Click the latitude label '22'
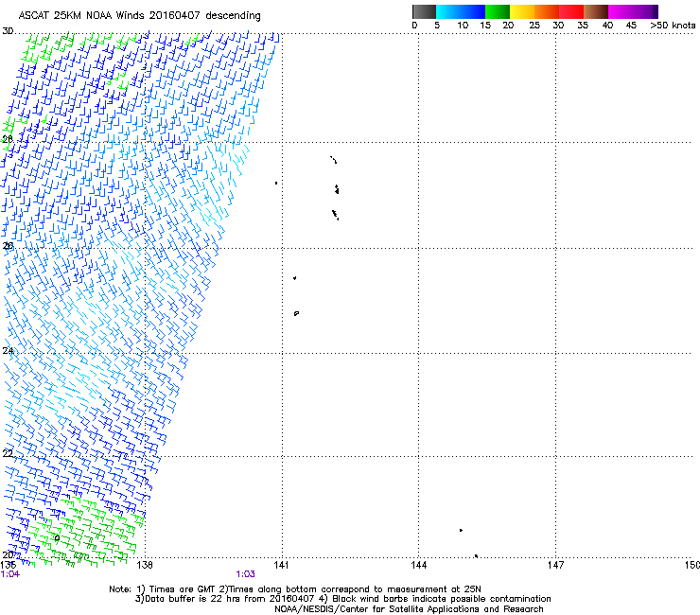This screenshot has width=700, height=615. 8,453
